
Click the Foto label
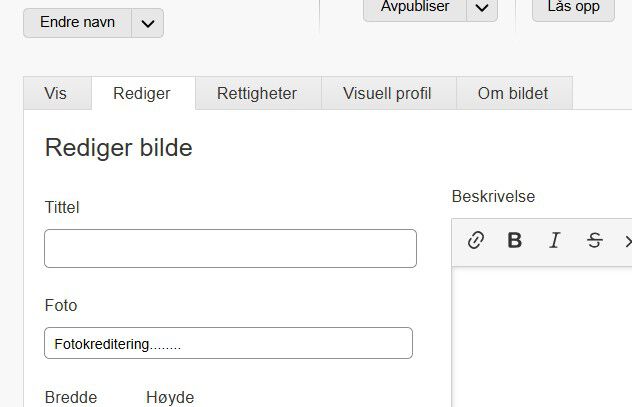pos(61,305)
